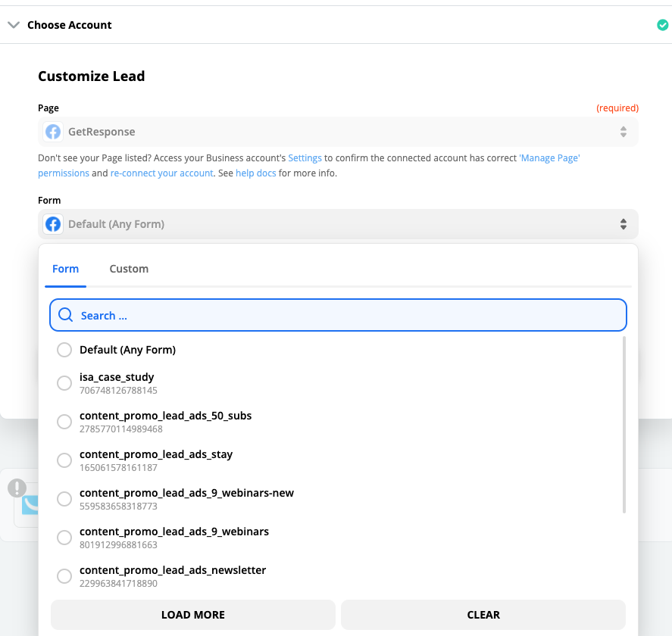Click form ID 229963841718890

118,583
